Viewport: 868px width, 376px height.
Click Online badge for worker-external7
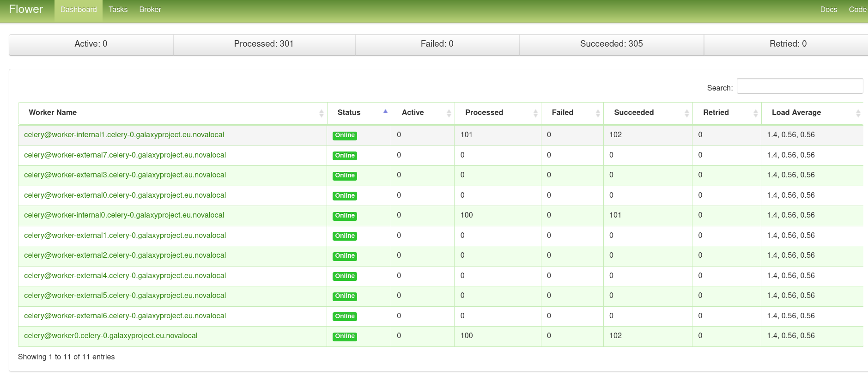click(345, 156)
